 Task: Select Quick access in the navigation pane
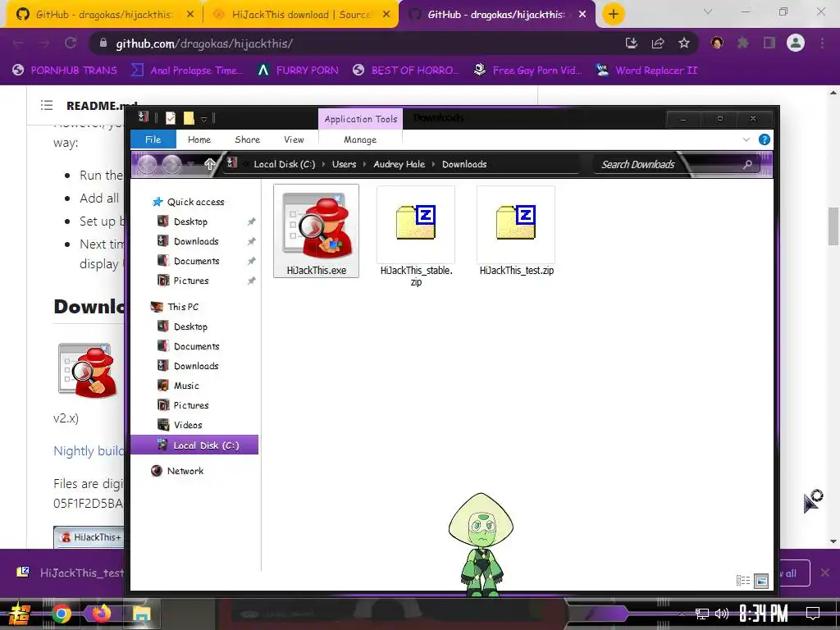(x=195, y=202)
